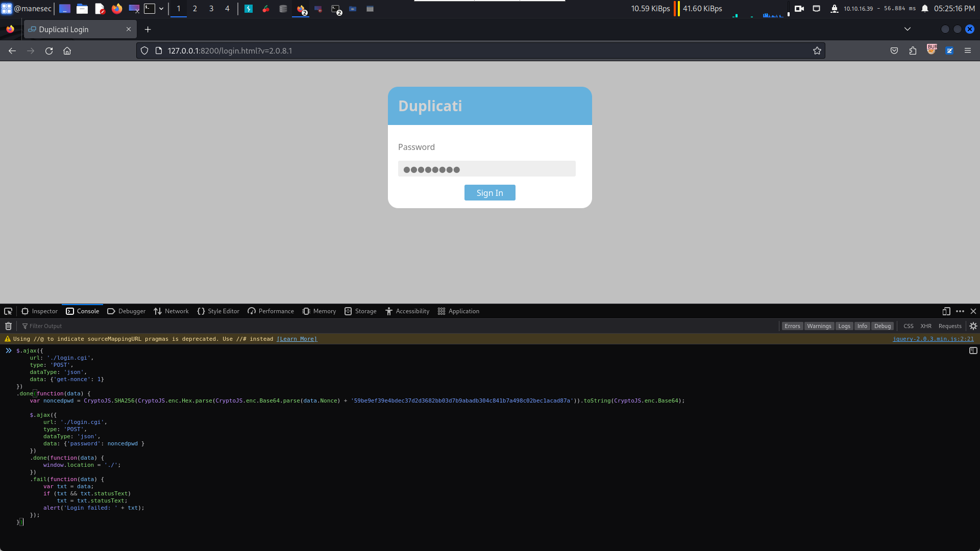
Task: Pick an element from page icon
Action: [x=8, y=311]
